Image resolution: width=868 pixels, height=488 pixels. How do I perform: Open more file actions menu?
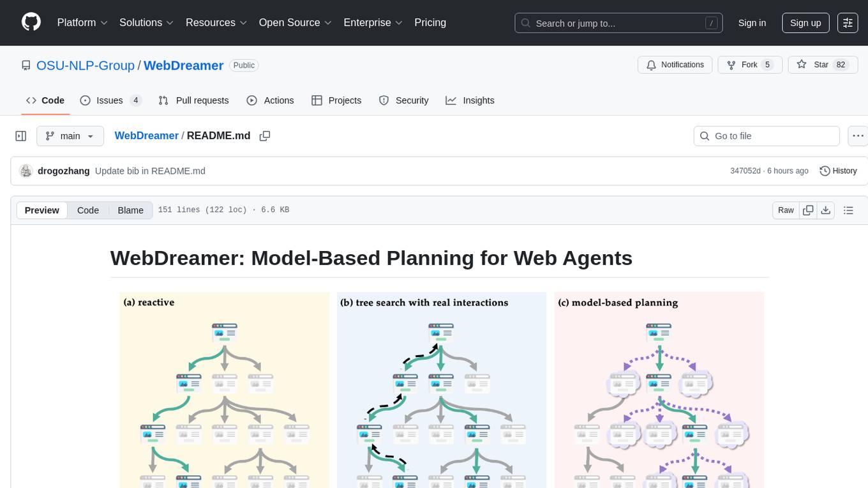tap(858, 136)
